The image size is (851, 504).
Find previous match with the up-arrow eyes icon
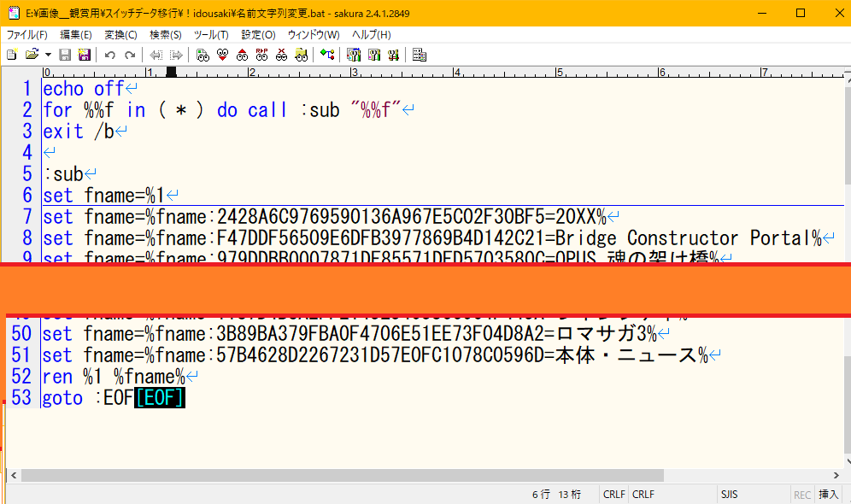pyautogui.click(x=242, y=55)
